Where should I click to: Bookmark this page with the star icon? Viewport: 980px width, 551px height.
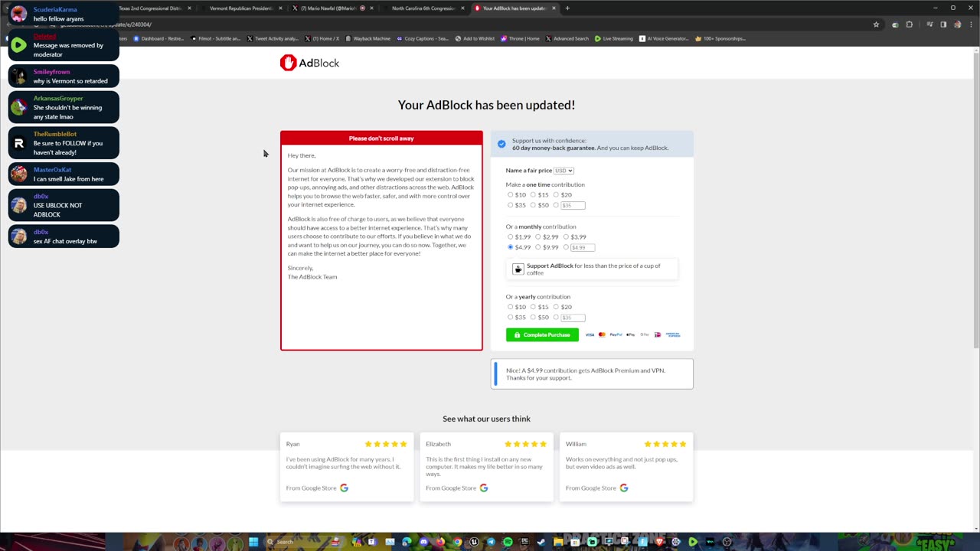(876, 24)
